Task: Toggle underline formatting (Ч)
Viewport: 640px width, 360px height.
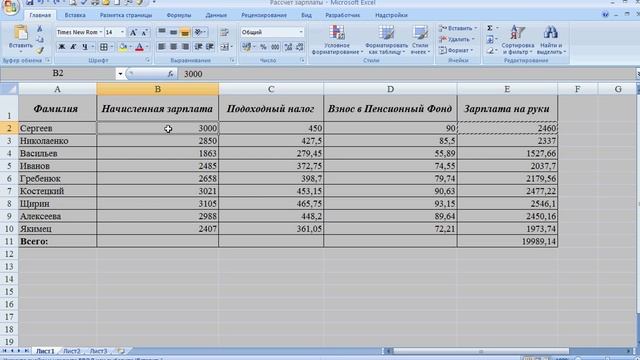Action: point(85,47)
